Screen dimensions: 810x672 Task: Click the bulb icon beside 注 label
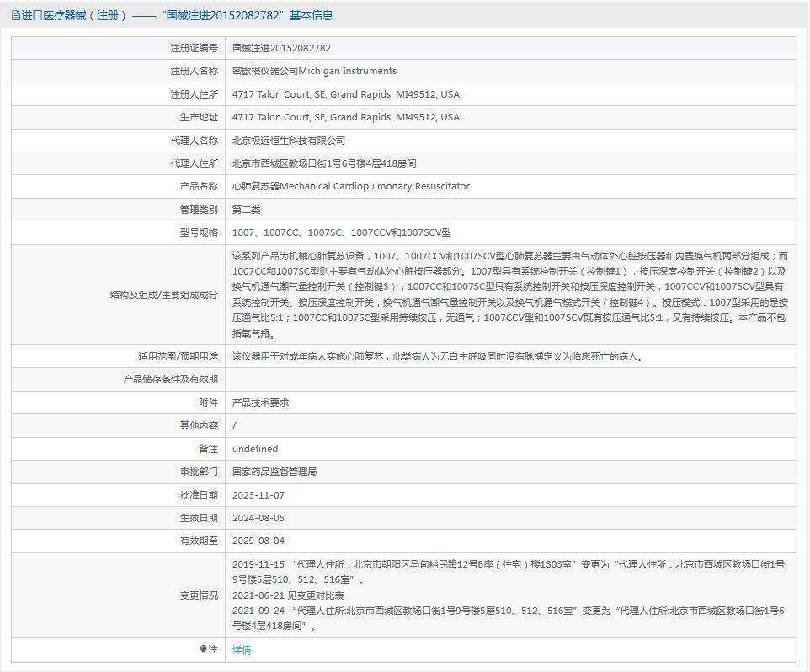(203, 649)
